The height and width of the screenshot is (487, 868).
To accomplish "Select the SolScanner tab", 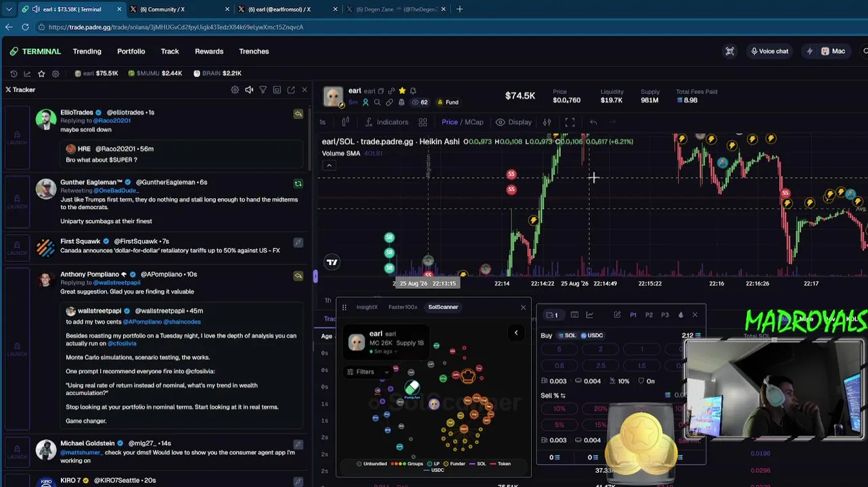I will [x=443, y=307].
